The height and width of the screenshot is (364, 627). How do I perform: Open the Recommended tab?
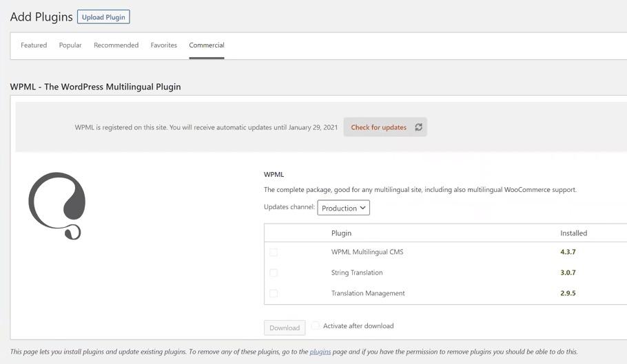pyautogui.click(x=116, y=45)
